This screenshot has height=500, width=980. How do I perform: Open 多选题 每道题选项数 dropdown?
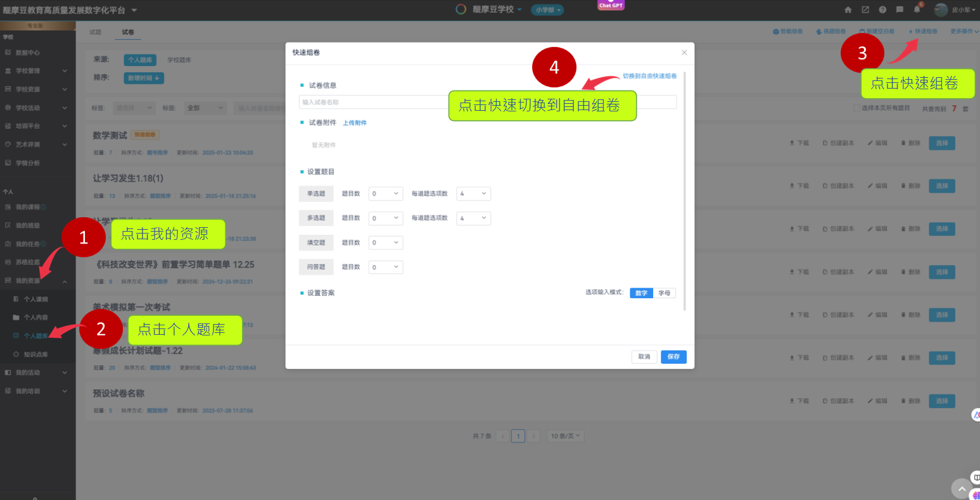point(473,218)
